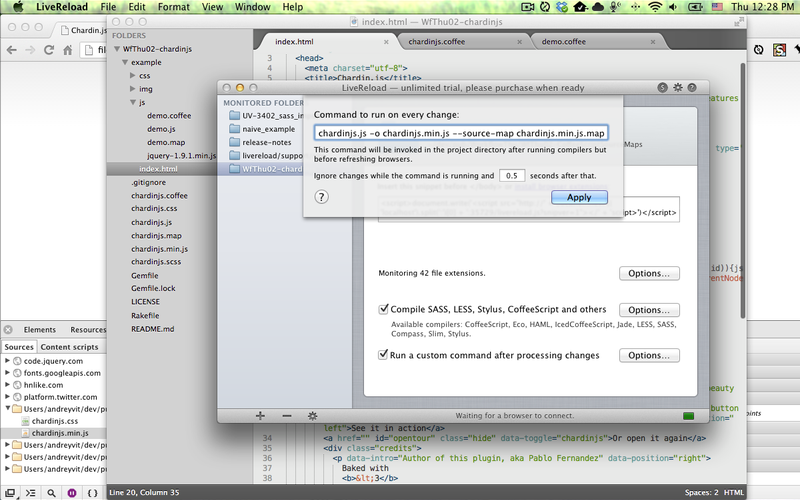Click the browser forward arrow
800x500 pixels.
30,50
